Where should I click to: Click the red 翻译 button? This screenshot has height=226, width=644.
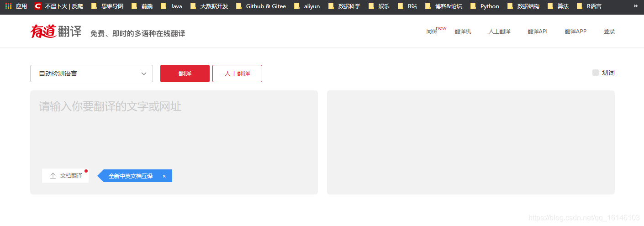(x=185, y=74)
